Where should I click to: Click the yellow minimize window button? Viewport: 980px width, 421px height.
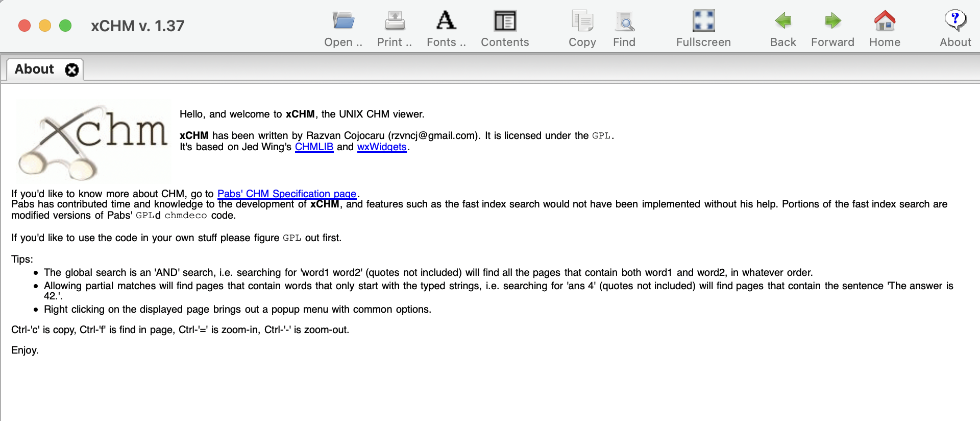click(x=45, y=26)
